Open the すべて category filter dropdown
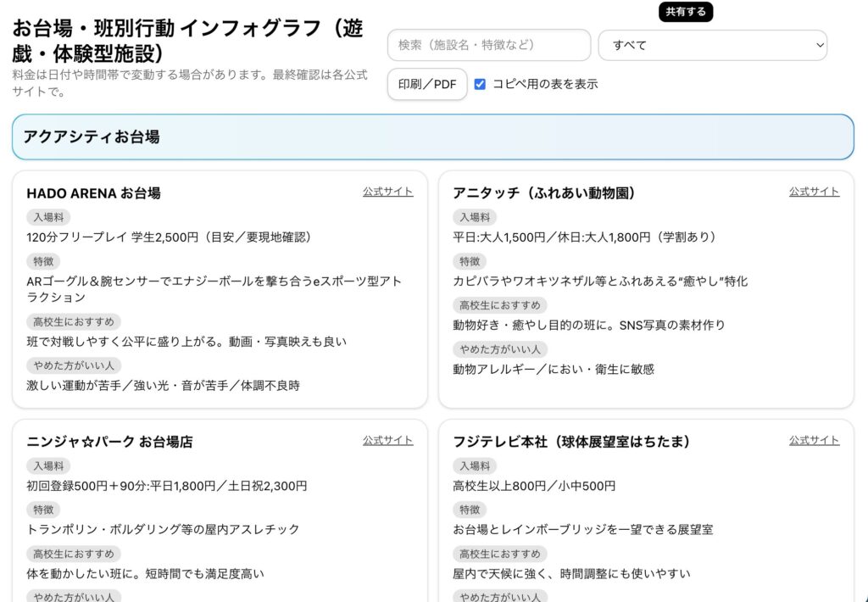 712,45
